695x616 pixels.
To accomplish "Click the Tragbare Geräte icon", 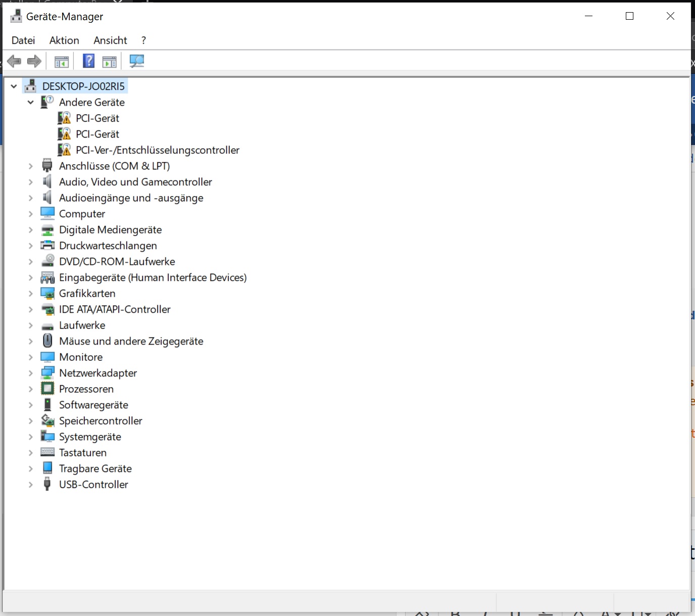I will tap(47, 468).
